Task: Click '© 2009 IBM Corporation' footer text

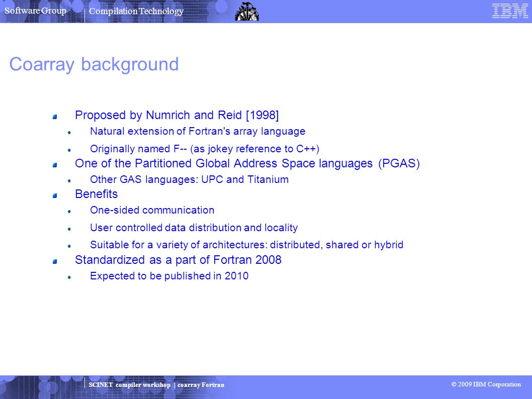Action: pos(486,384)
